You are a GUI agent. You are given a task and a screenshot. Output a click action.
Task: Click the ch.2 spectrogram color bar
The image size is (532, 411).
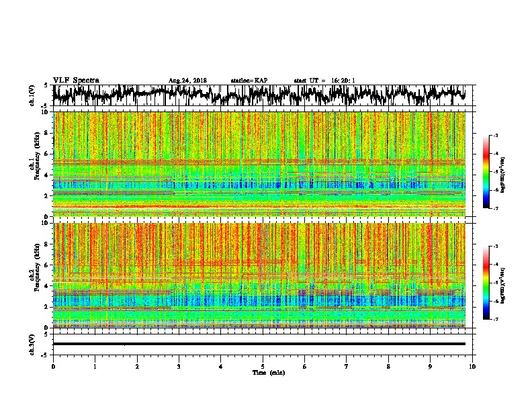pyautogui.click(x=486, y=283)
